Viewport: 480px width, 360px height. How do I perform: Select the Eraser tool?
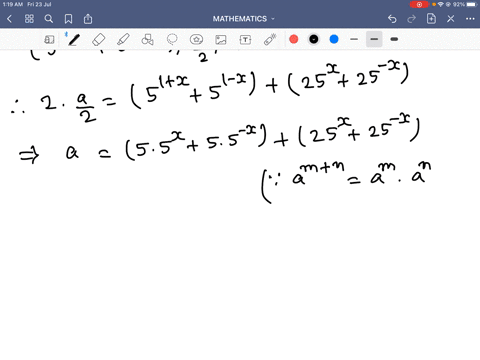click(99, 40)
